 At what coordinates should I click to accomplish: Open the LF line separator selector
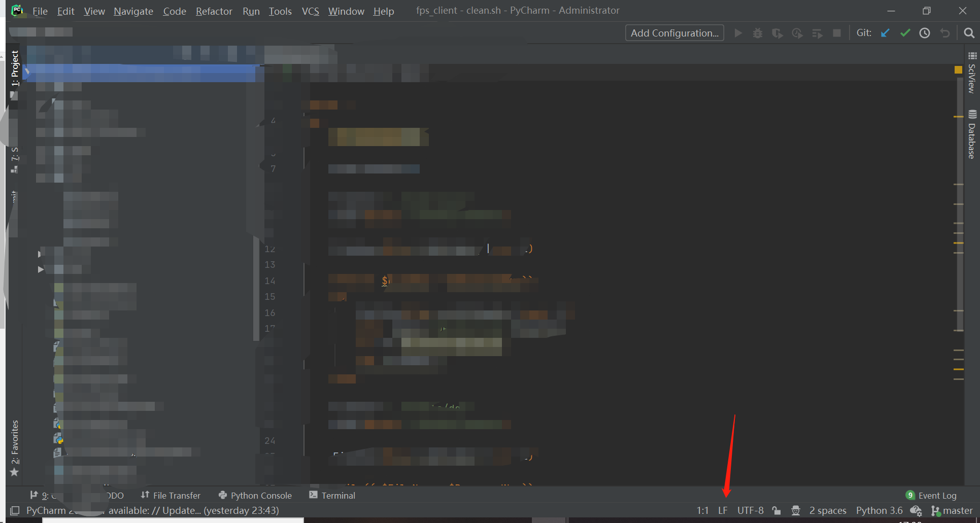[x=722, y=510]
